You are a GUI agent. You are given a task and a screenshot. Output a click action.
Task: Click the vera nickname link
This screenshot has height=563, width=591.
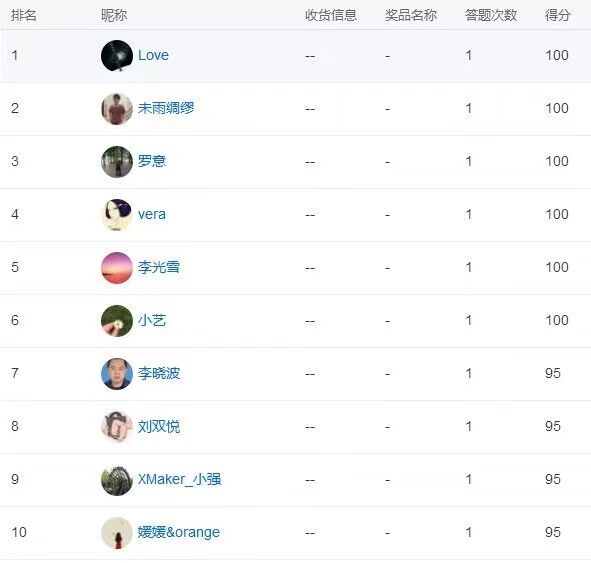152,214
